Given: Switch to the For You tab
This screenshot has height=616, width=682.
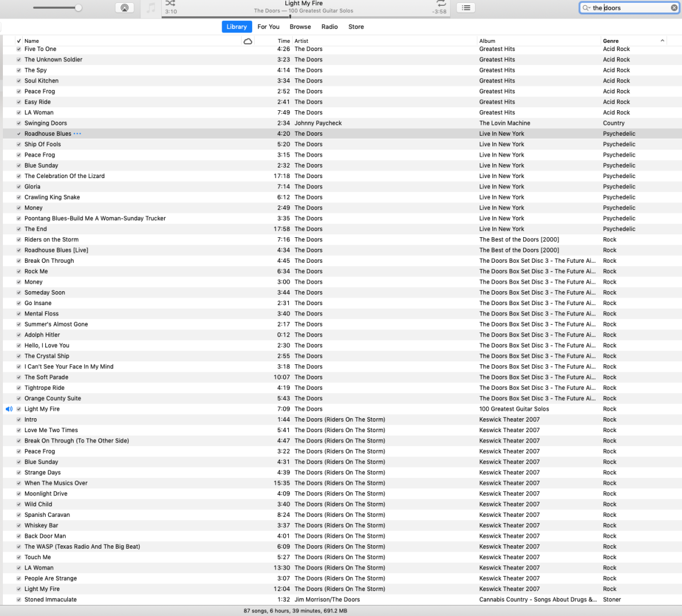Looking at the screenshot, I should (x=269, y=27).
